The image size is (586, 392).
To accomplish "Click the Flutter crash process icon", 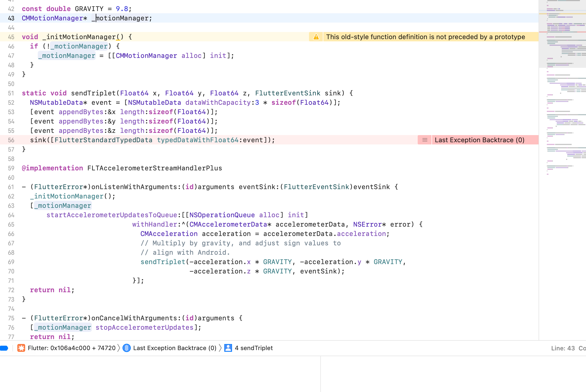I will [21, 348].
